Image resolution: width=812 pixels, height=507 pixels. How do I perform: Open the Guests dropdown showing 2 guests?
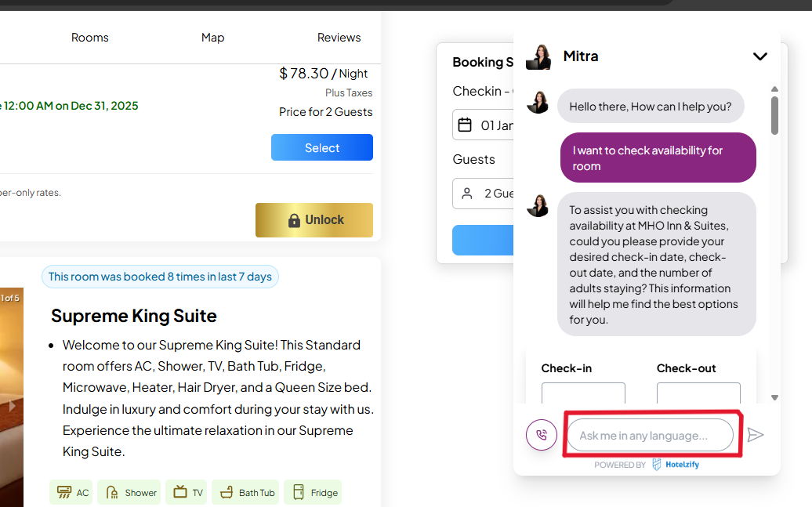(x=484, y=194)
